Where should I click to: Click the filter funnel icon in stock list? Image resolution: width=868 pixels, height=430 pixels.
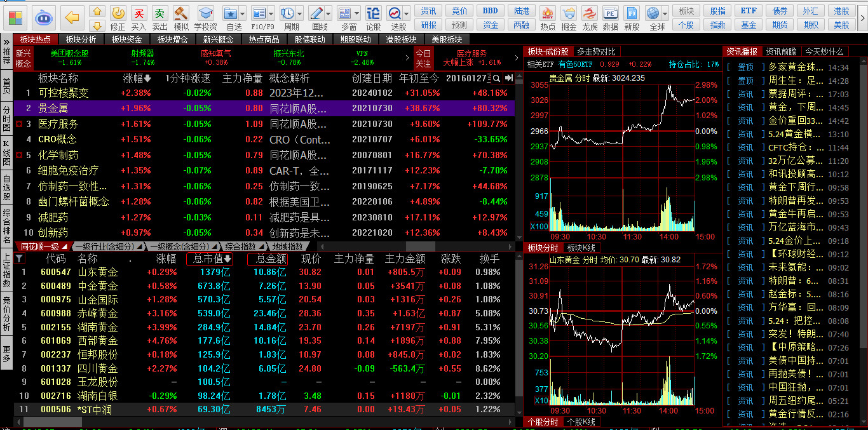[x=19, y=259]
